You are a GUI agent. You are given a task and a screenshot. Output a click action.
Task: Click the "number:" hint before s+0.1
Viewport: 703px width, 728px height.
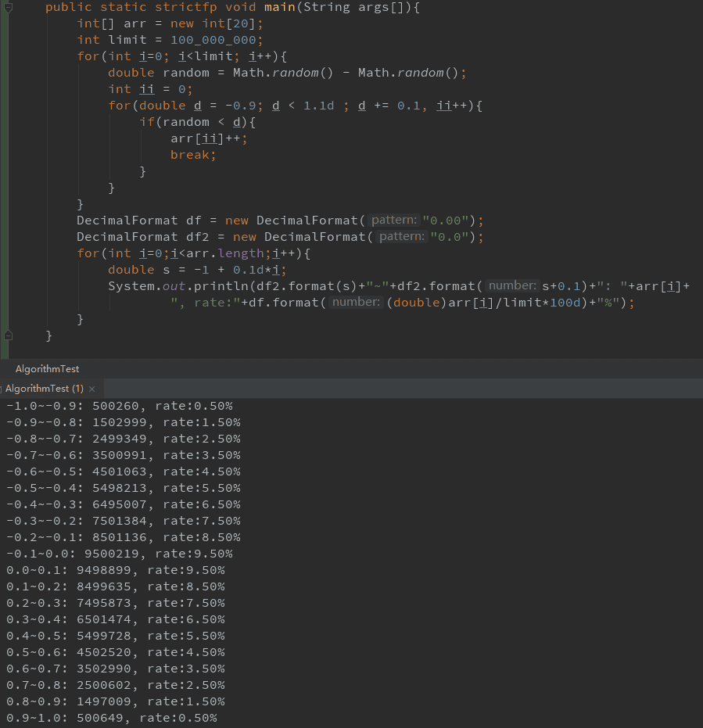pyautogui.click(x=513, y=286)
